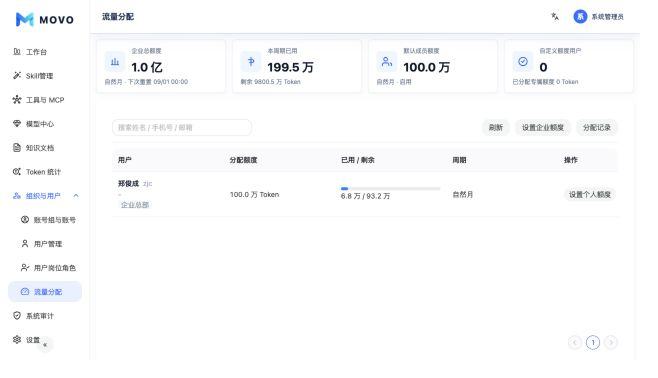Image resolution: width=658 pixels, height=378 pixels.
Task: Open the 工作台 workbench icon
Action: pos(17,52)
